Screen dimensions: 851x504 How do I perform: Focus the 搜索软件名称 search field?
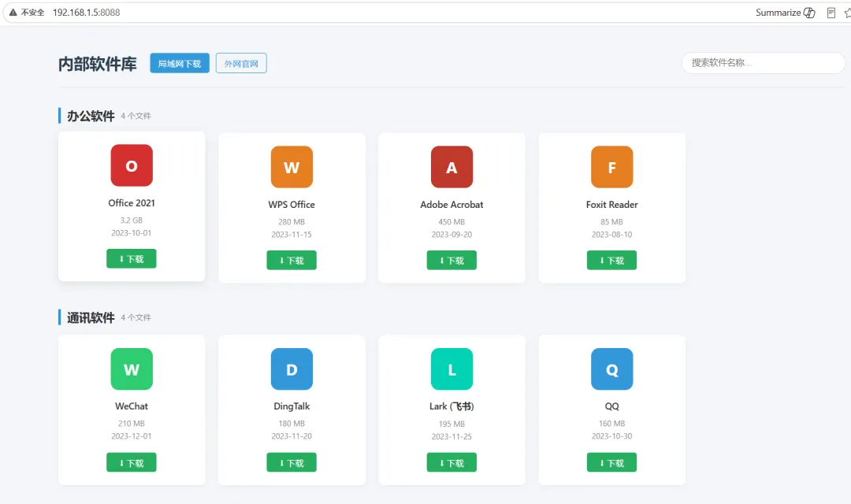coord(763,63)
